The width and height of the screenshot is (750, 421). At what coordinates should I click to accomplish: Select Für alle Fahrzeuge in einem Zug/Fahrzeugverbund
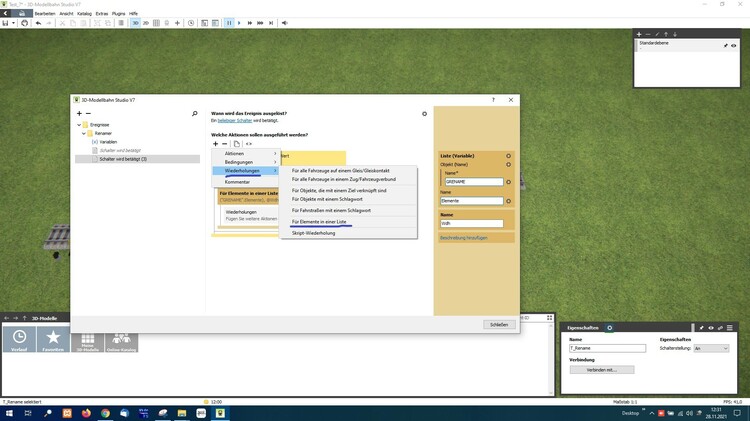[348, 179]
